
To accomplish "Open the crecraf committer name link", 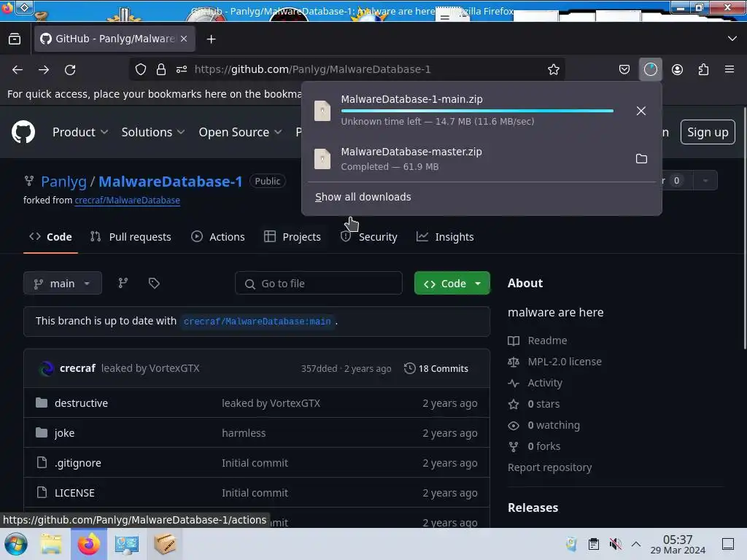I will [77, 368].
